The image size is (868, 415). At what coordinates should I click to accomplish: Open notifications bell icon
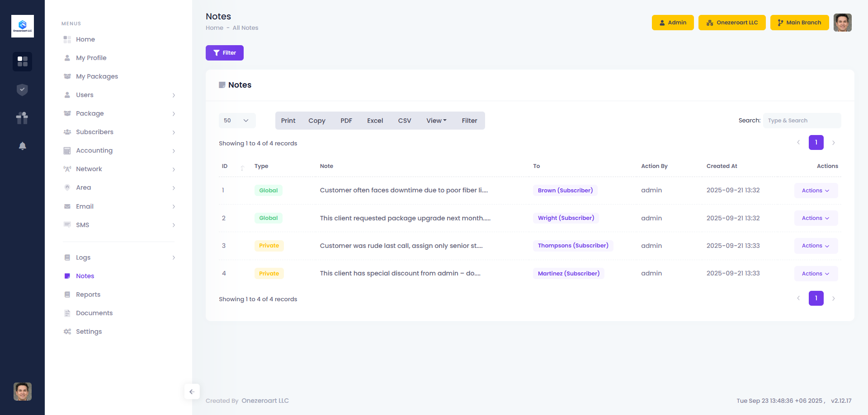(x=22, y=146)
